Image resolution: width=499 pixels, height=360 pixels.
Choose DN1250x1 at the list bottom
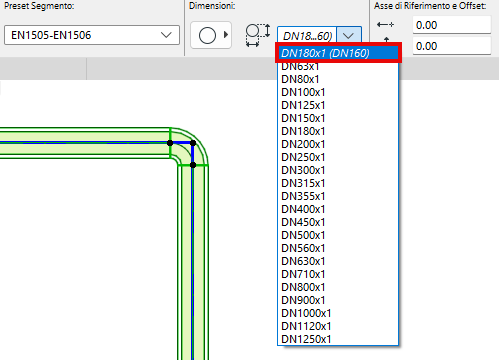306,339
